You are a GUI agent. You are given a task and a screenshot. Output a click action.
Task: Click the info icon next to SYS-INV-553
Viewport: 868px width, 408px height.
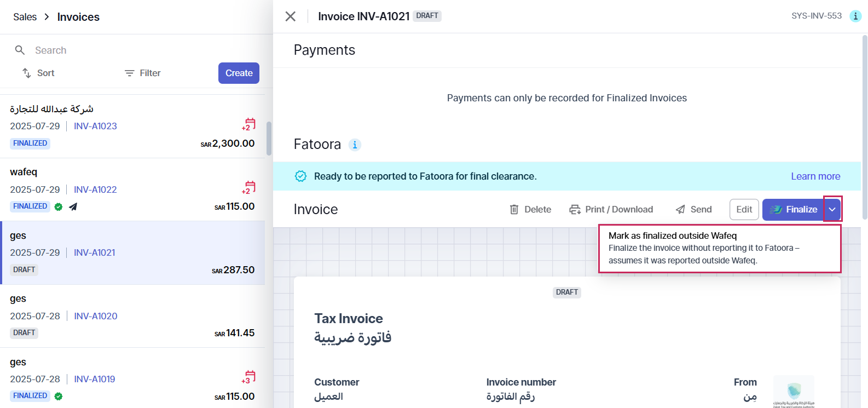pyautogui.click(x=855, y=16)
